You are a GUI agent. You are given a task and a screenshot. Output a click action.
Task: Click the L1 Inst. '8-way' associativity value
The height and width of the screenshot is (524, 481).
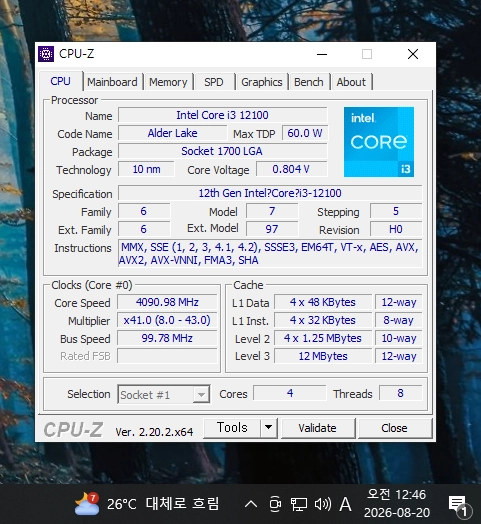[399, 320]
